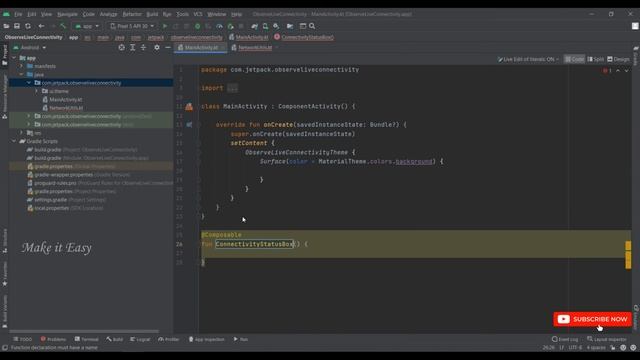Viewport: 640px width, 360px height.
Task: Collapse the java folder
Action: tap(22, 75)
